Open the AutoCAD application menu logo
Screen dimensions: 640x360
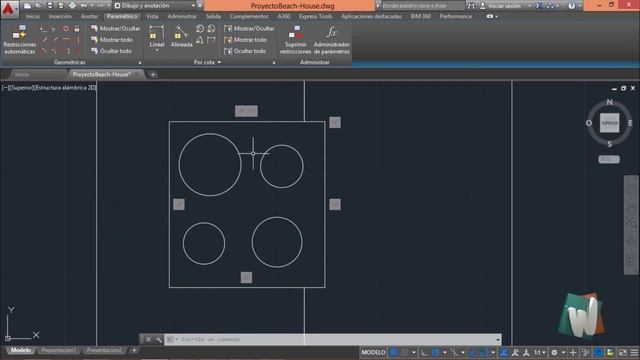pos(9,9)
